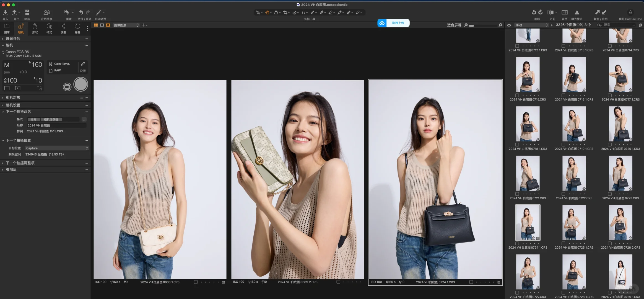Viewport: 644px width, 299px height.
Task: Switch viewer to multi-image grid view
Action: click(x=96, y=25)
